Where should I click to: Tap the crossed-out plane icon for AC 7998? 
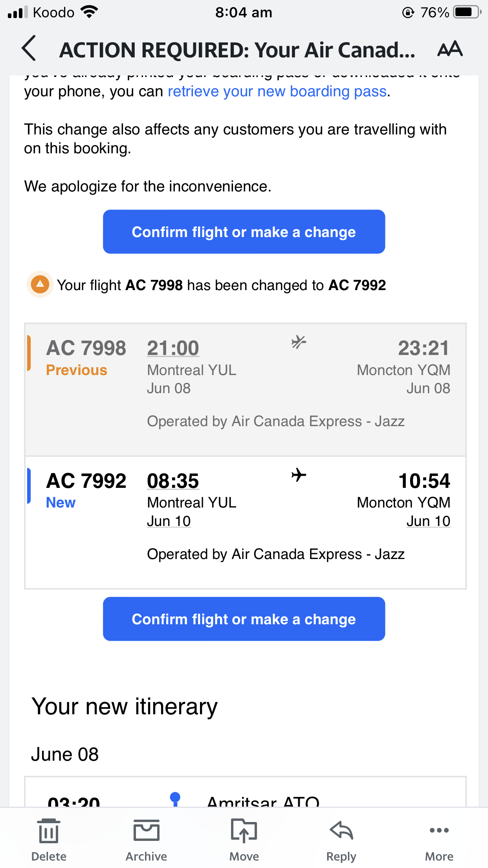(299, 342)
